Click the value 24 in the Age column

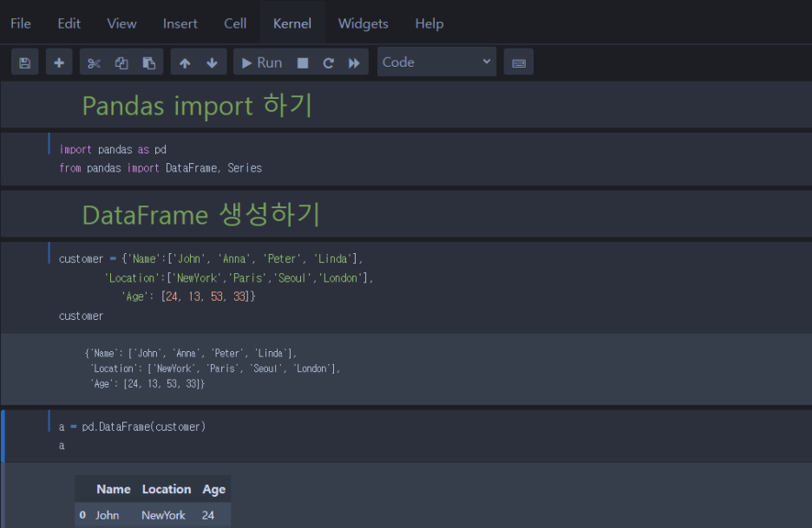click(208, 515)
